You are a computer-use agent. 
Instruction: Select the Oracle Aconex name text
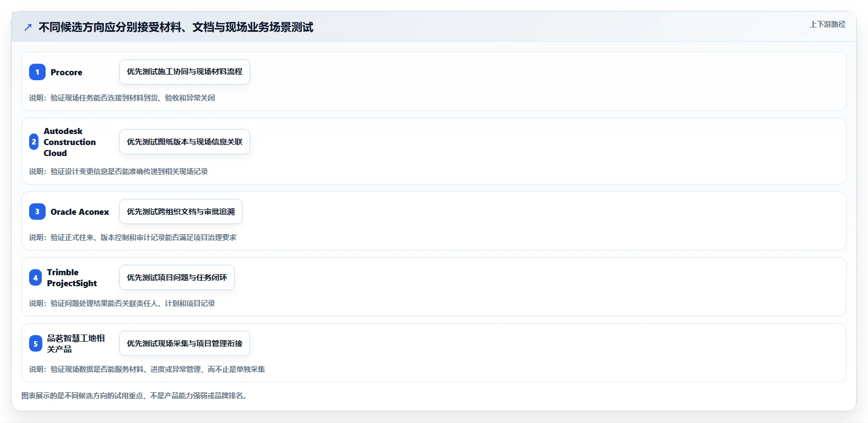tap(80, 211)
